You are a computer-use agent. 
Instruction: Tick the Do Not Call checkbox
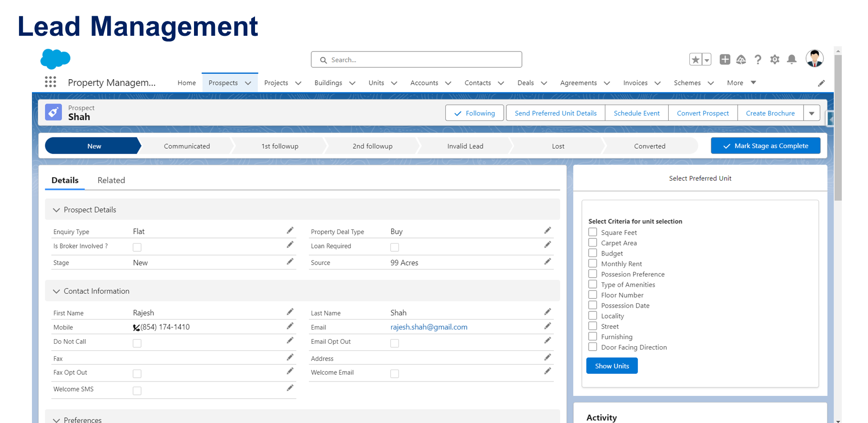point(137,343)
